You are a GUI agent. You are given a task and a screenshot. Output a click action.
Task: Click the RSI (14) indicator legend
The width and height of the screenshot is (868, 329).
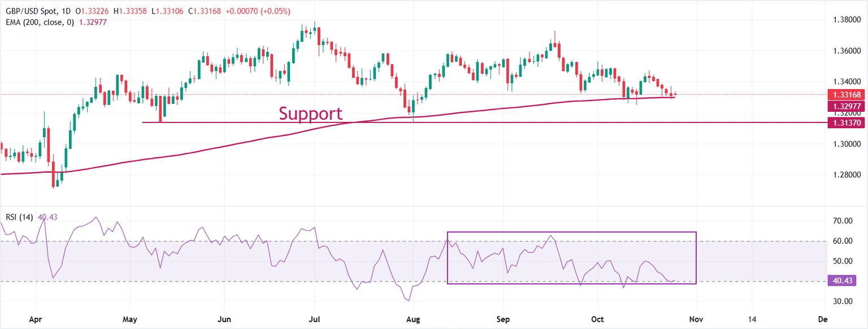pyautogui.click(x=19, y=217)
